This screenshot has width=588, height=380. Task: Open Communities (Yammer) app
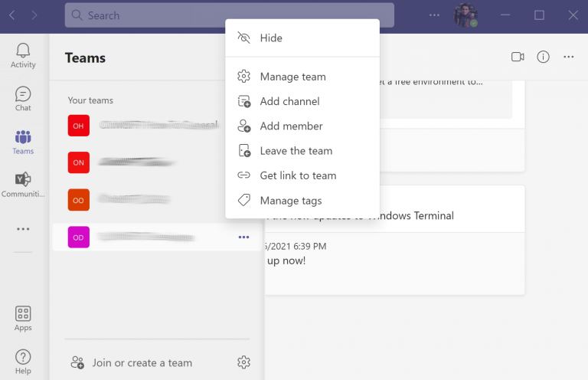click(x=23, y=185)
